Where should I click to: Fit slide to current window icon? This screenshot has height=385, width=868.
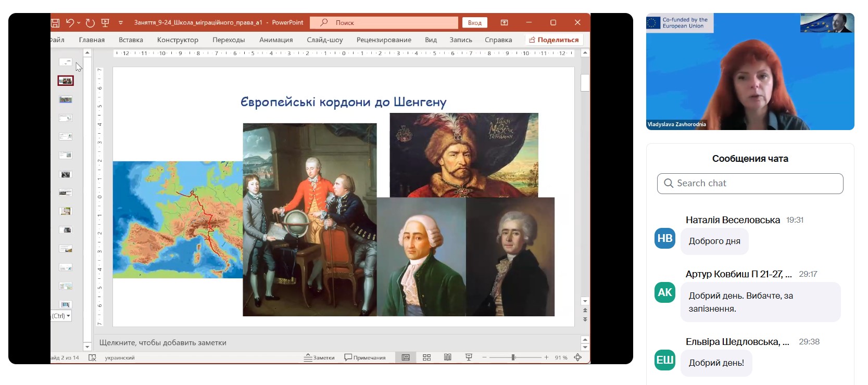point(577,357)
